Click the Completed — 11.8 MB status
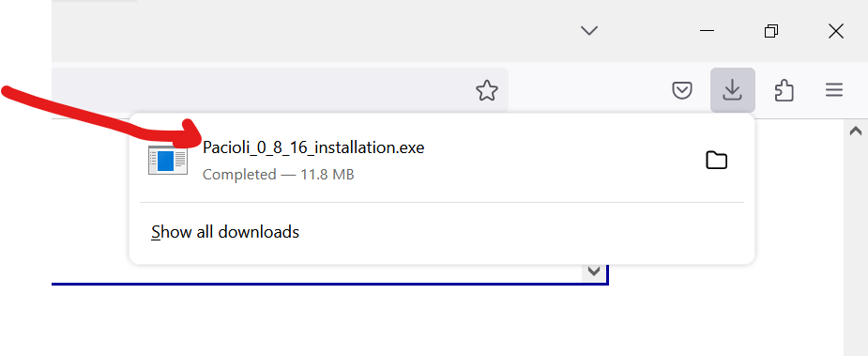 pyautogui.click(x=279, y=175)
